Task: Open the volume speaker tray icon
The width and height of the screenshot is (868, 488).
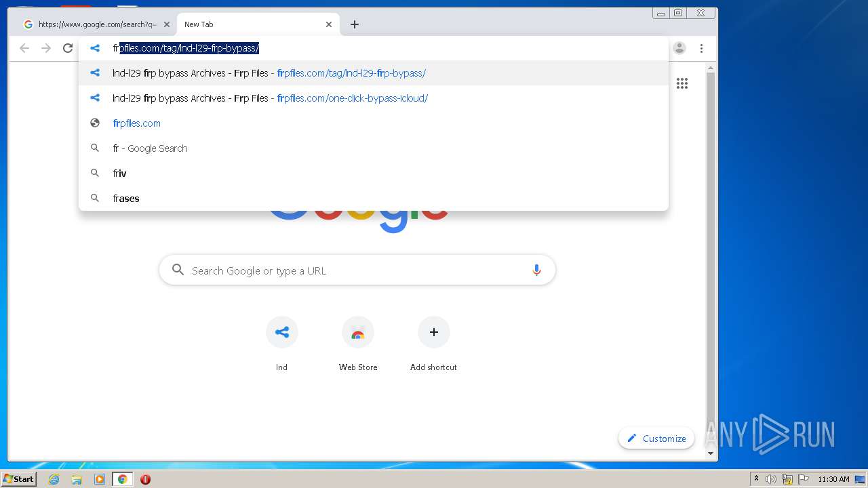Action: pyautogui.click(x=771, y=479)
